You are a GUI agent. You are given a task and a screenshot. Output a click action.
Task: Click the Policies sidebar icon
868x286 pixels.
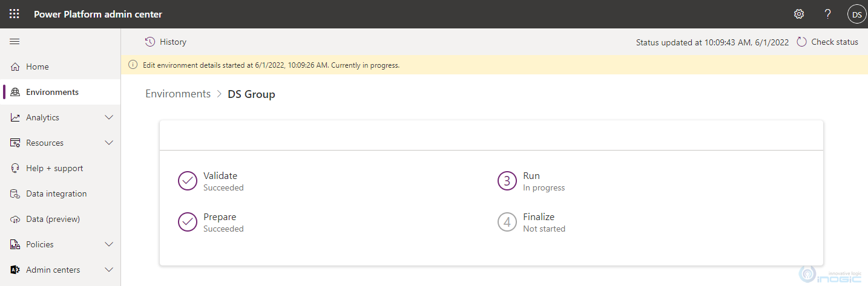15,244
